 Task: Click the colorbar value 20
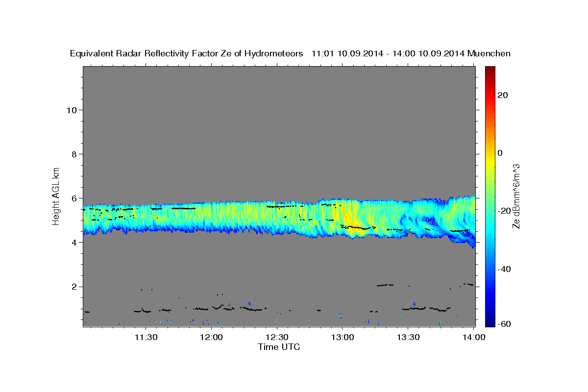pyautogui.click(x=503, y=95)
